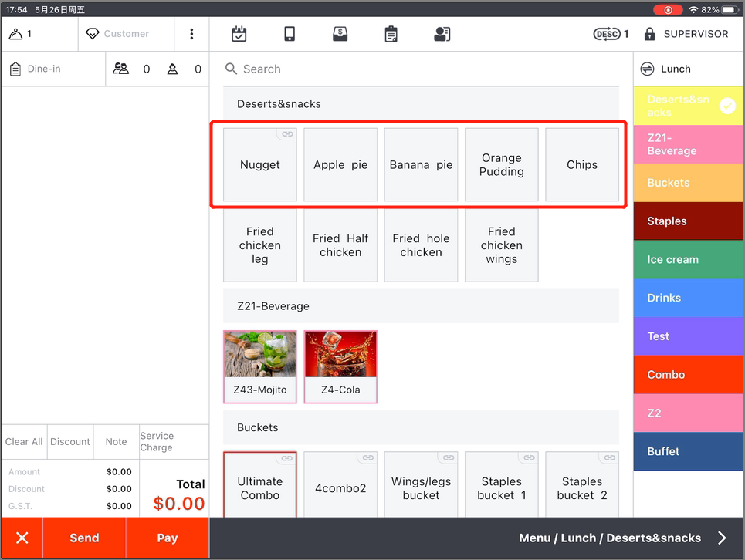The width and height of the screenshot is (745, 560).
Task: Click the DESC sort order icon
Action: click(x=607, y=34)
